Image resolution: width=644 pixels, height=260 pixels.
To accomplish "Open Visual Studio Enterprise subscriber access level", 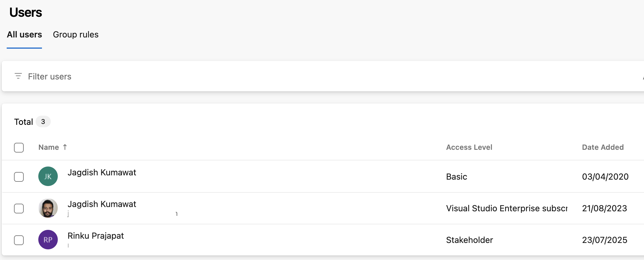I will [x=507, y=208].
